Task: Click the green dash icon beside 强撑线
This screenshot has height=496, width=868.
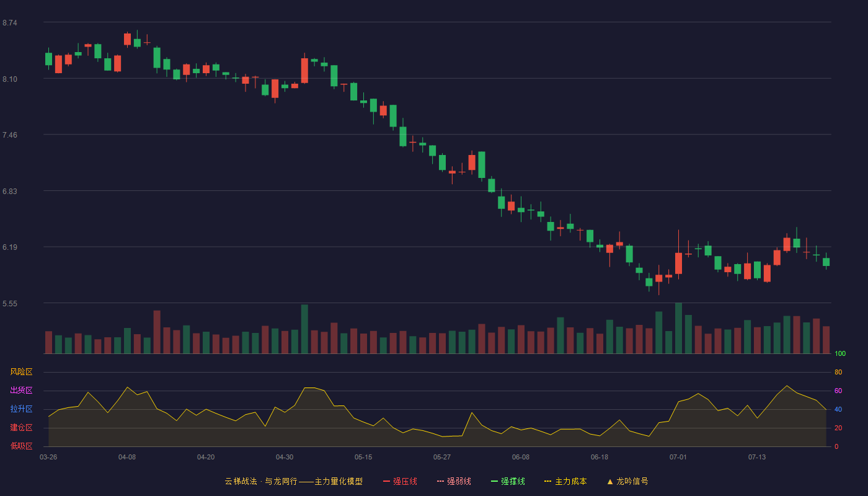Action: coord(494,481)
